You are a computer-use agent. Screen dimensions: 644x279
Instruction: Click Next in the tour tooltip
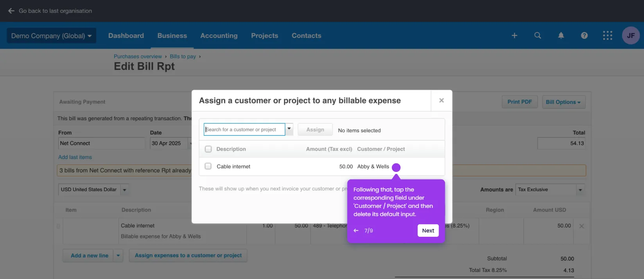[428, 231]
